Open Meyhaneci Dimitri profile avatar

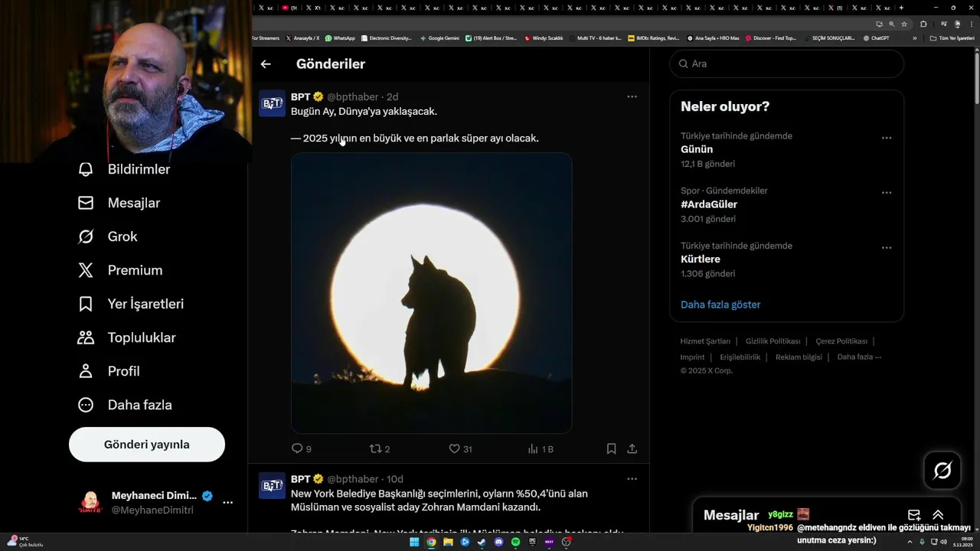[x=90, y=503]
